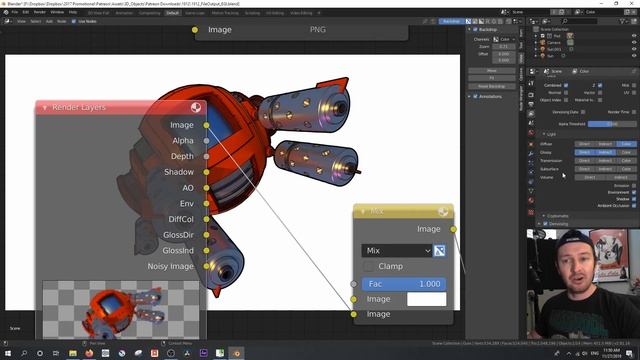Screen dimensions: 640x360
Task: Click the backdrop Fit button
Action: (492, 78)
